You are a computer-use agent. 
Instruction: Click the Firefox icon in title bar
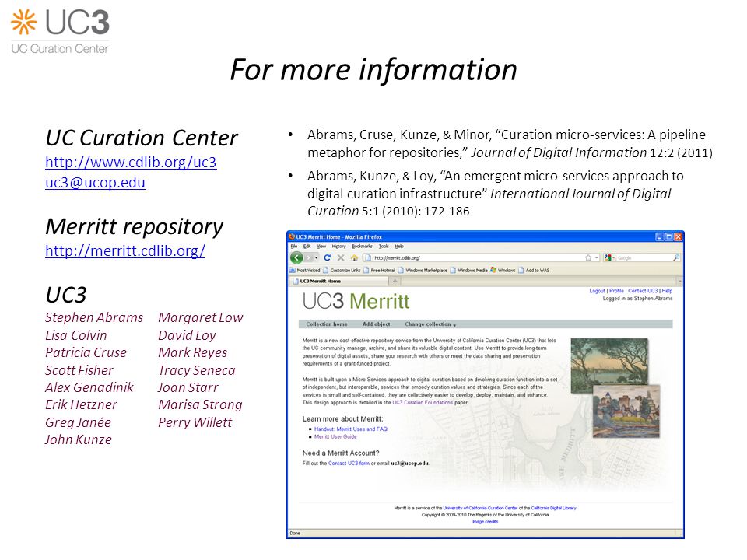pos(292,236)
